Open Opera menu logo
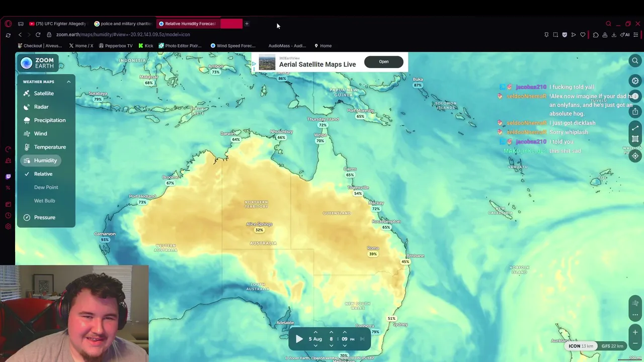 pos(8,24)
